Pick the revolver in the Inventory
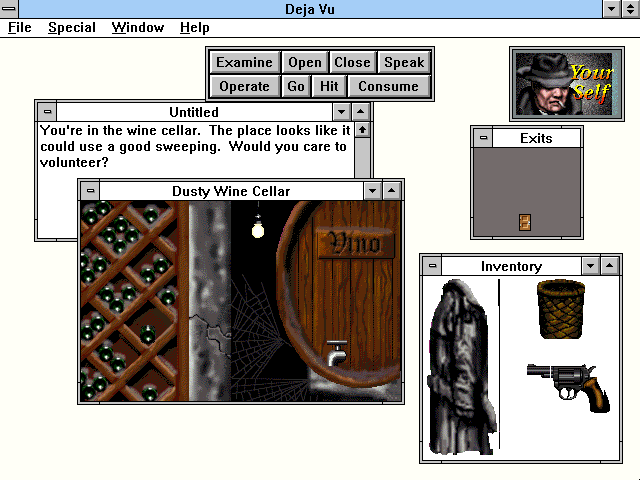The height and width of the screenshot is (480, 640). 568,388
